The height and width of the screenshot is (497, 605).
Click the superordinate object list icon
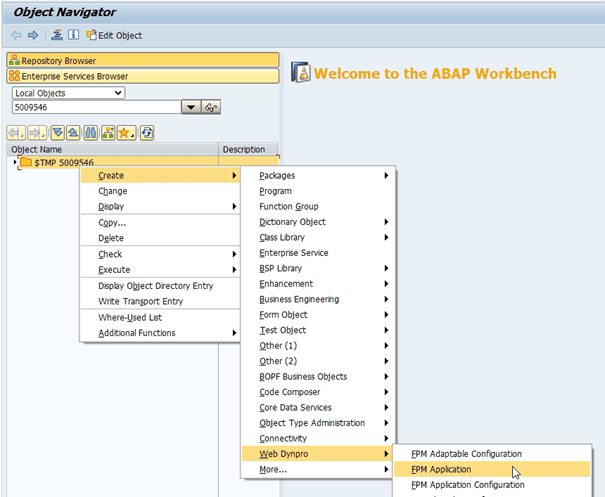pos(108,133)
